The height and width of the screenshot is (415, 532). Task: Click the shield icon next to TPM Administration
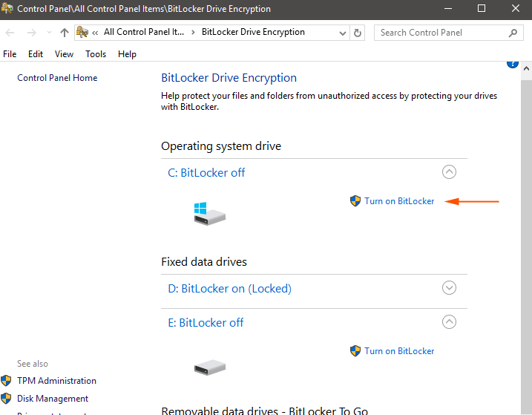point(6,381)
